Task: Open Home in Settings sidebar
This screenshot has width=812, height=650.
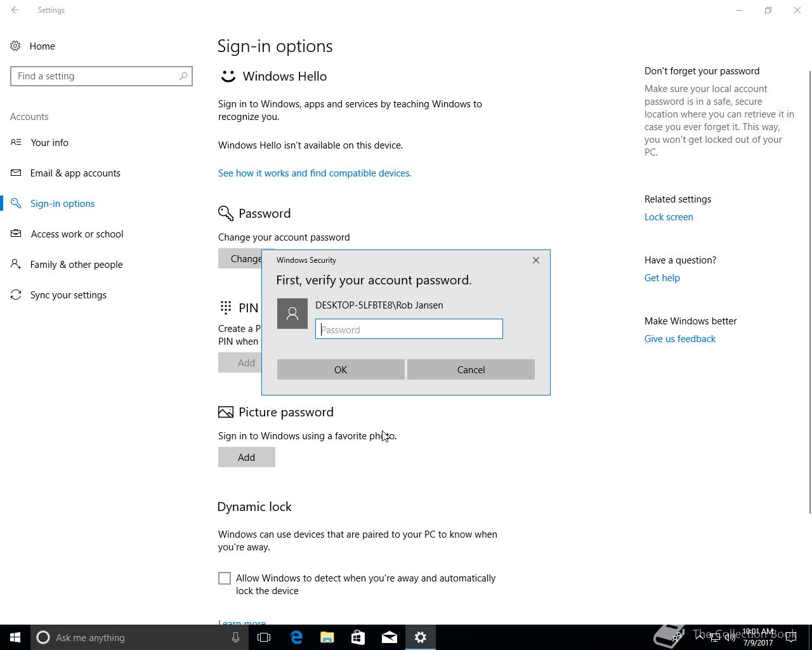Action: click(x=42, y=46)
